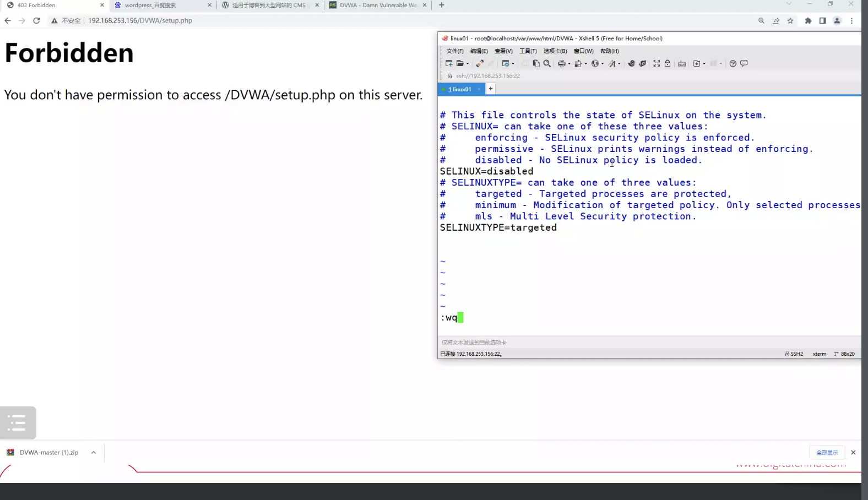Bookmark this page with the star icon

pos(790,21)
